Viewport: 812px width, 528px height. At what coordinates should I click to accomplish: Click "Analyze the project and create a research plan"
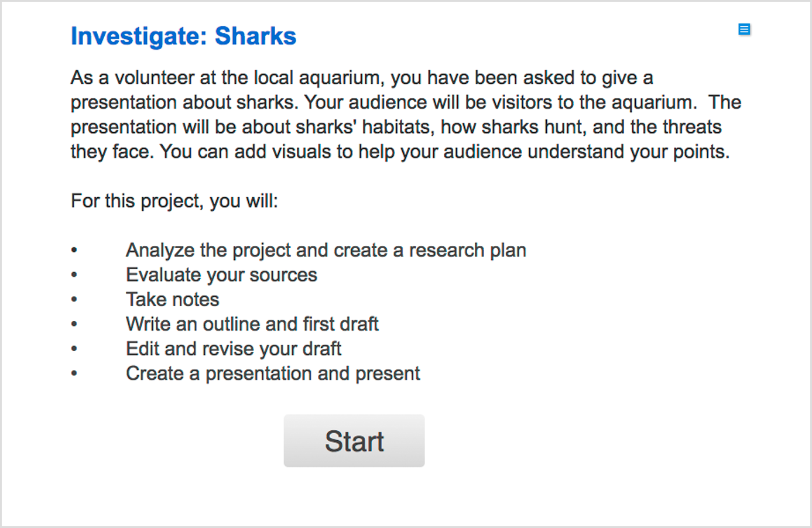click(x=326, y=250)
